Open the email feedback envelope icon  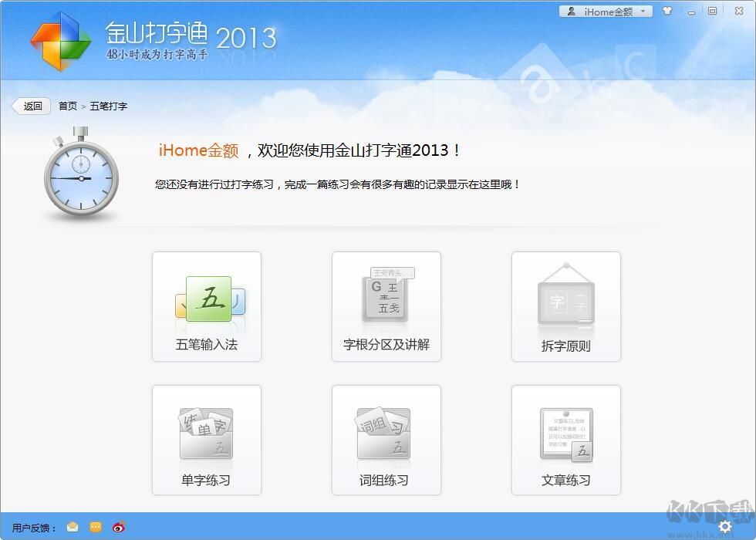[x=73, y=527]
